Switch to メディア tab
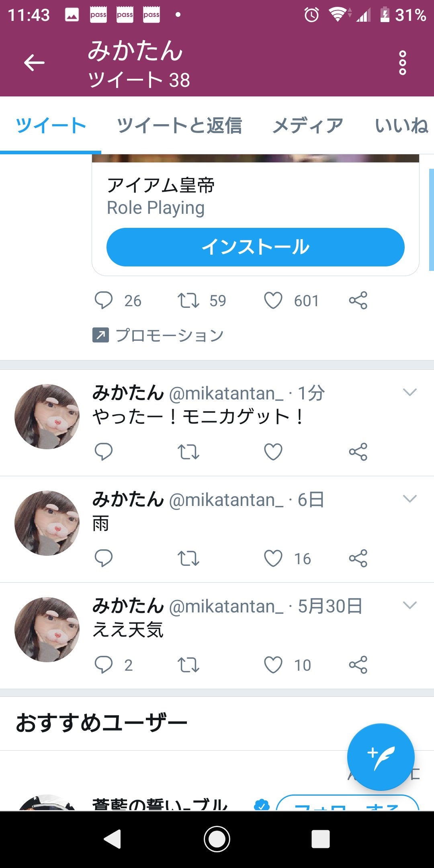Image resolution: width=434 pixels, height=868 pixels. pos(308,125)
